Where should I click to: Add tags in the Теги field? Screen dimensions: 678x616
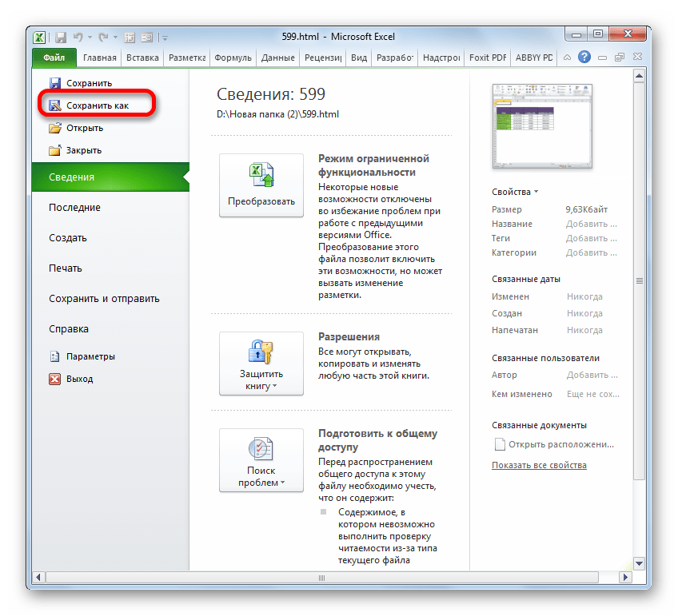coord(592,238)
